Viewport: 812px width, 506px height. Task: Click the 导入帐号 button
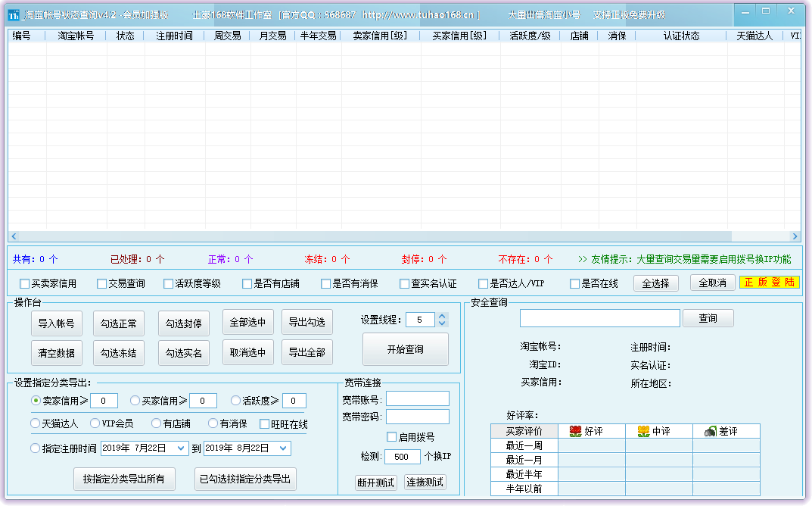pyautogui.click(x=57, y=323)
